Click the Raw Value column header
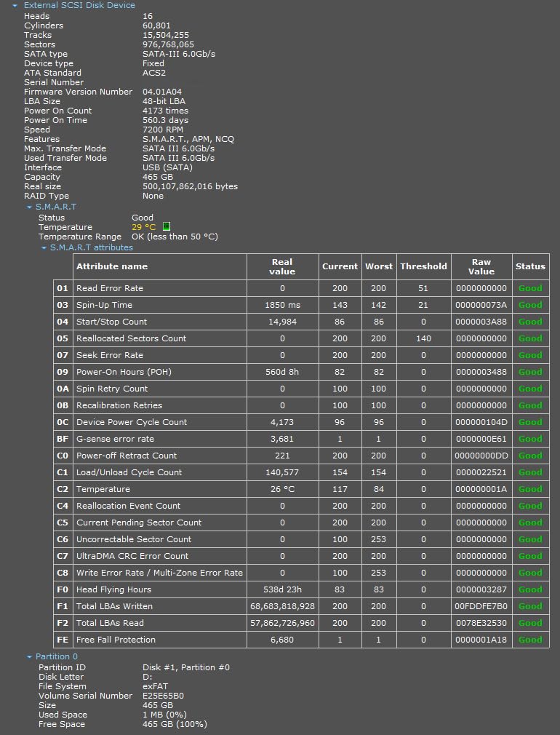This screenshot has width=560, height=735. coord(481,266)
